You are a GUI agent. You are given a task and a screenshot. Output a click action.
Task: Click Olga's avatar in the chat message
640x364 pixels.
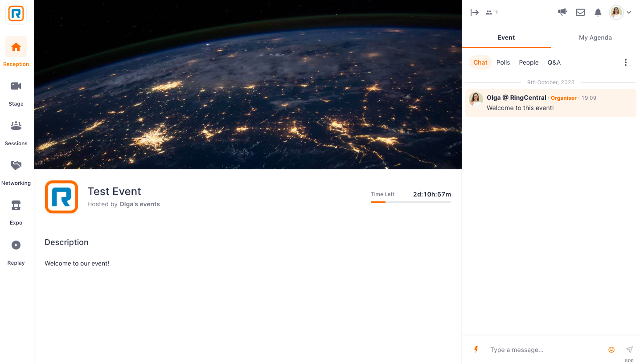476,99
